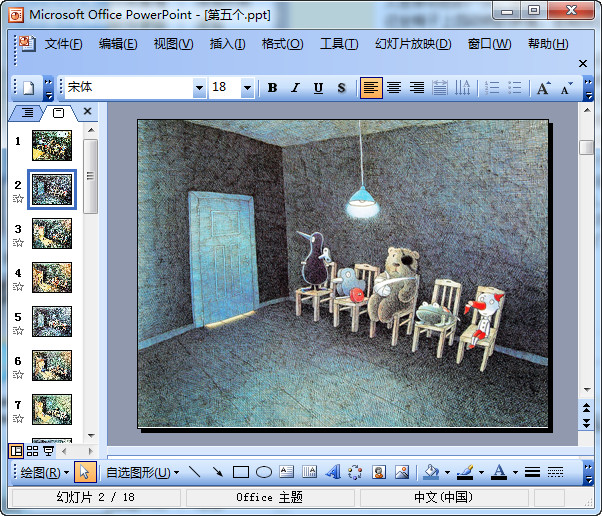Switch to the Outline tab in pane
602x516 pixels.
[x=27, y=113]
